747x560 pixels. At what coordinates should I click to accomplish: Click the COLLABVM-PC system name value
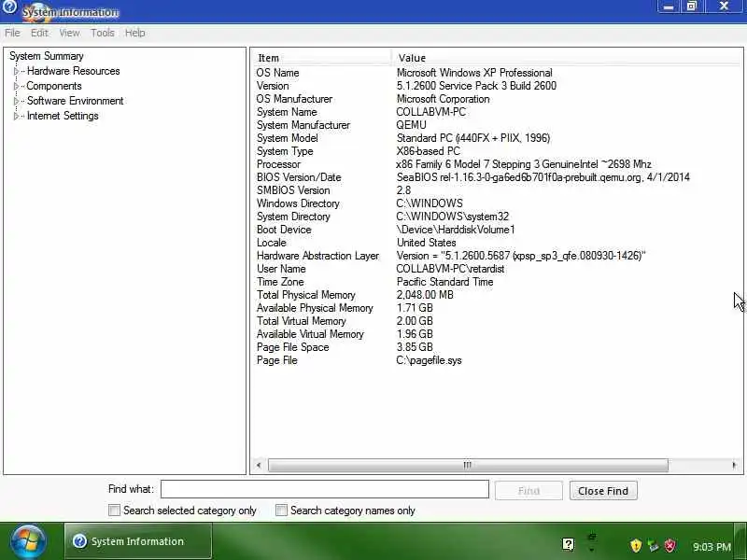click(x=431, y=112)
